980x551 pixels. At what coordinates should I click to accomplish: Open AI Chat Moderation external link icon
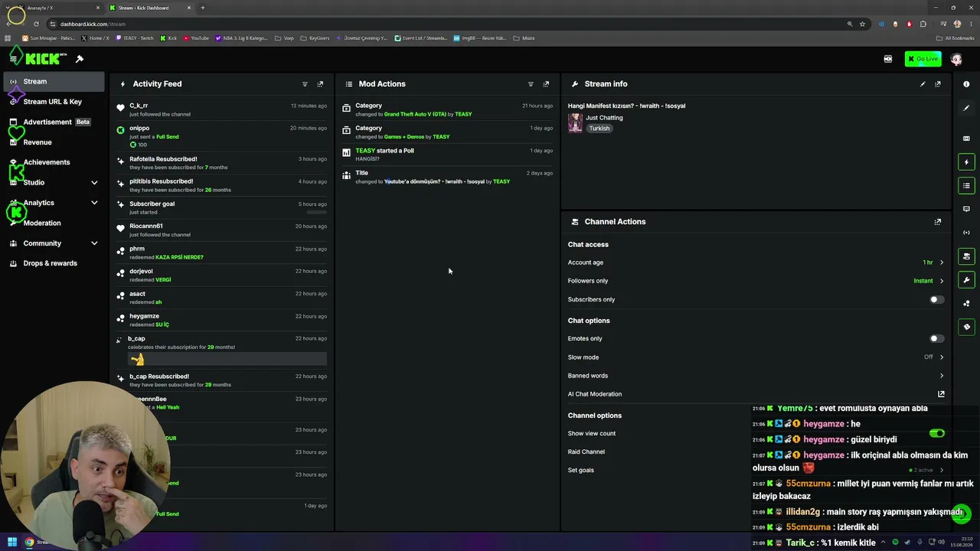tap(941, 394)
